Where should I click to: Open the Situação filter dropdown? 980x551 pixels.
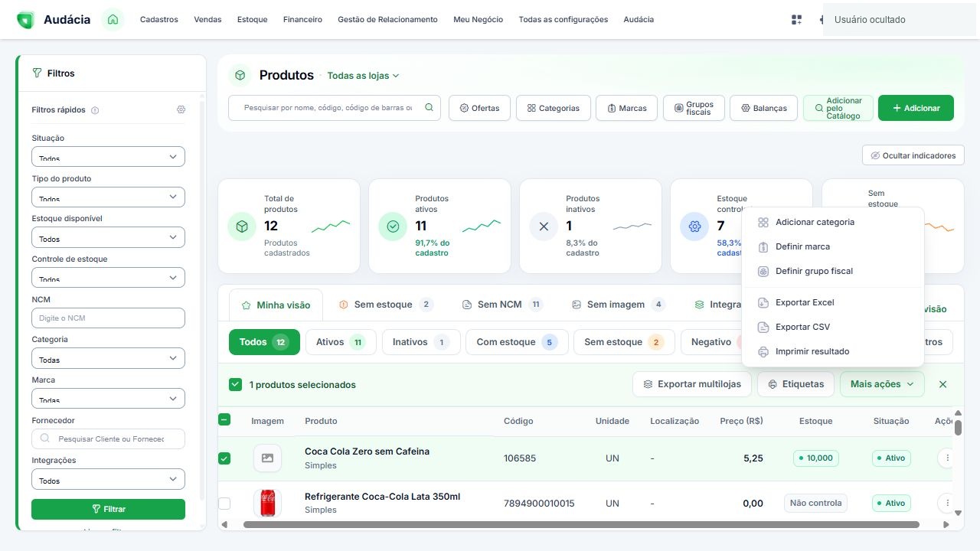108,156
